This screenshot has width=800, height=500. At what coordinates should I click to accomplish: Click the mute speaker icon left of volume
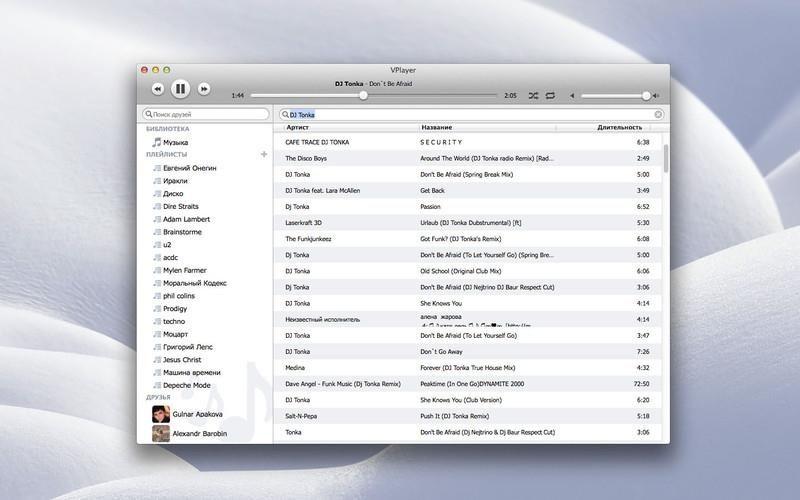(x=572, y=95)
